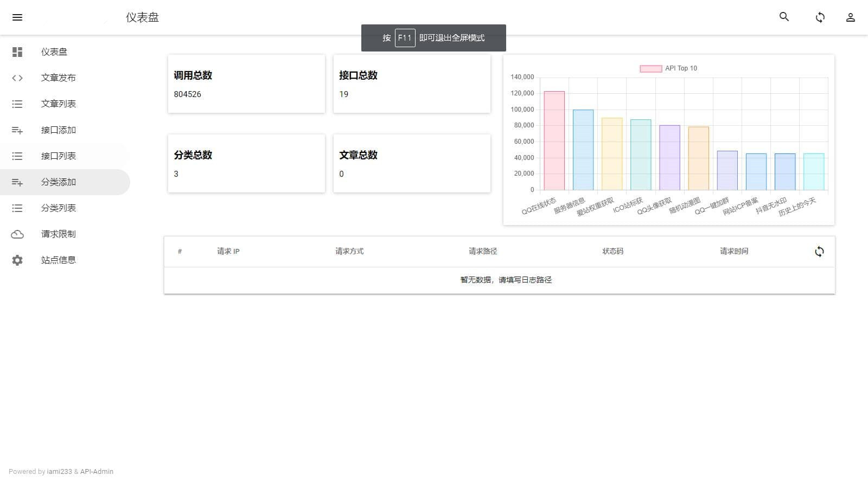Image resolution: width=868 pixels, height=488 pixels.
Task: Click the ICO站标获取 teal bar
Action: pyautogui.click(x=641, y=155)
